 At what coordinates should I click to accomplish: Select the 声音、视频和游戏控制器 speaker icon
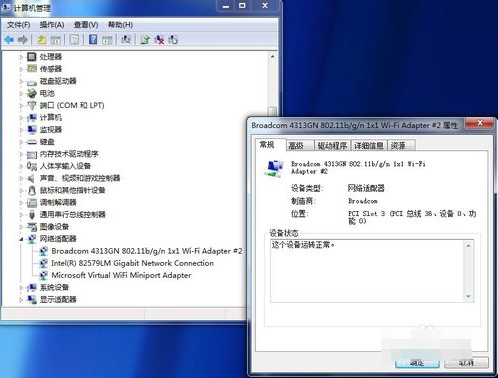click(31, 178)
